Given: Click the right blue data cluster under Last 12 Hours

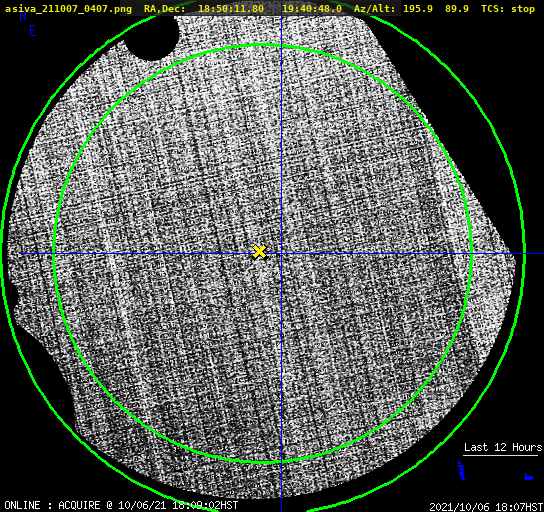Looking at the screenshot, I should [x=528, y=477].
